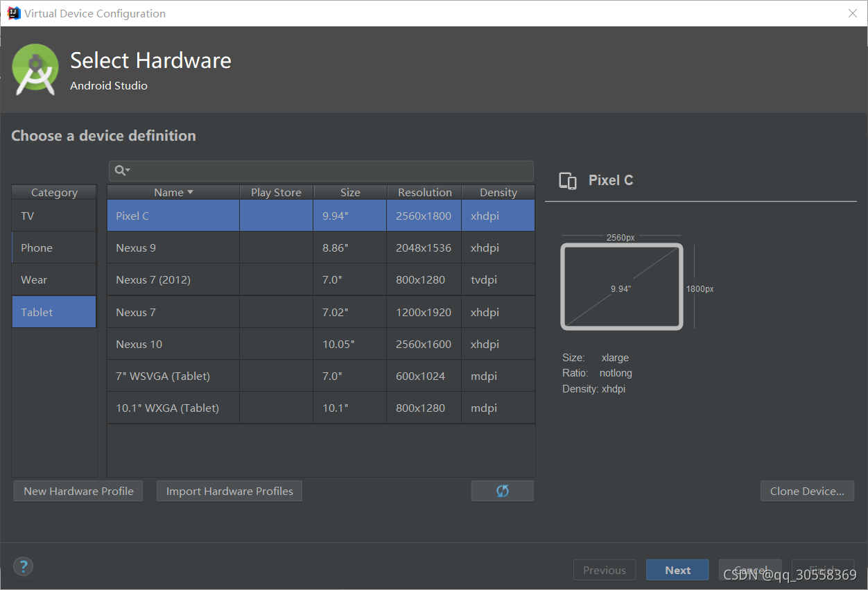This screenshot has height=590, width=868.
Task: Click the Next button
Action: click(677, 570)
